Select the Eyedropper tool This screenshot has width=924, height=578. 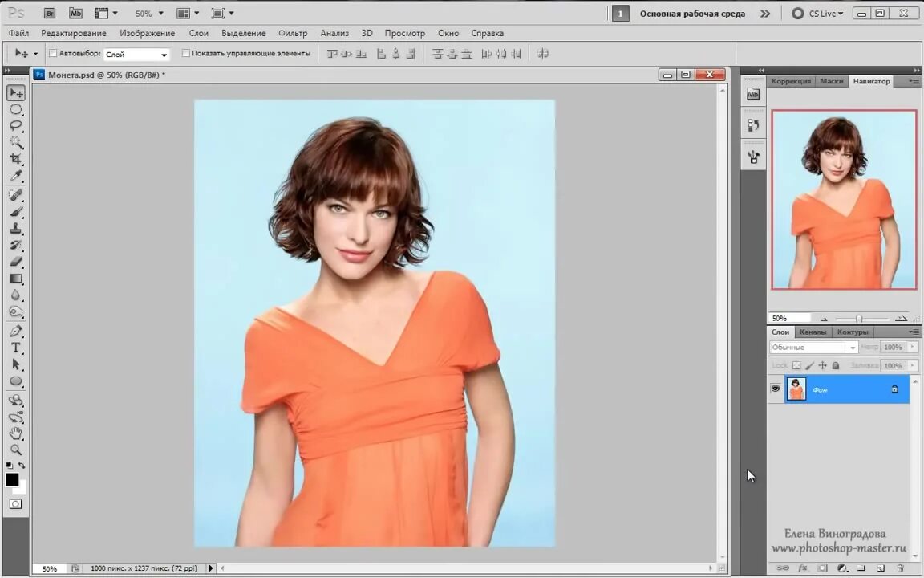pos(16,176)
